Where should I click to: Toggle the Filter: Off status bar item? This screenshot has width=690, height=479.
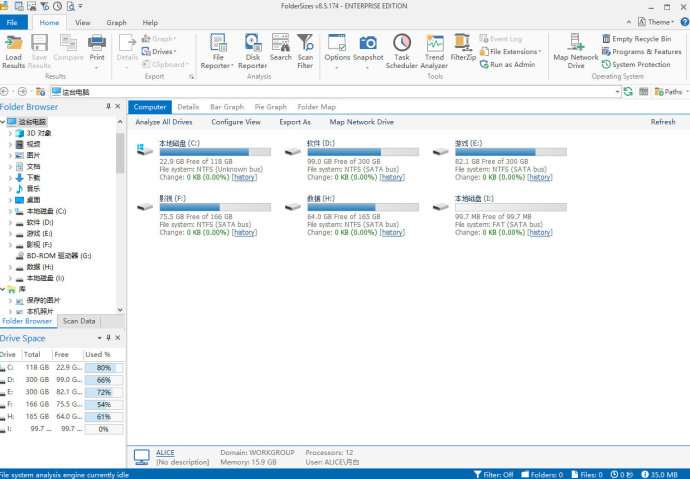[493, 474]
